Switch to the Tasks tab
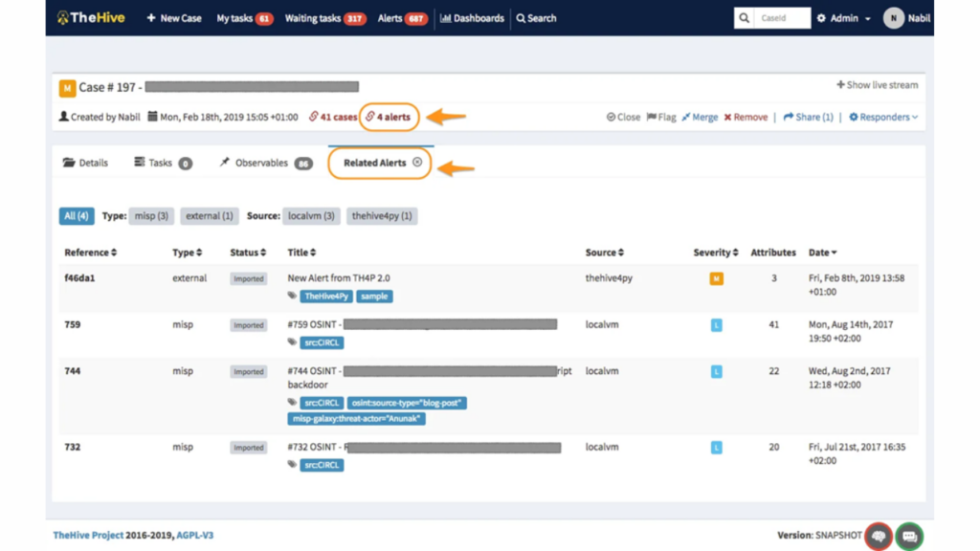The height and width of the screenshot is (551, 980). 163,163
